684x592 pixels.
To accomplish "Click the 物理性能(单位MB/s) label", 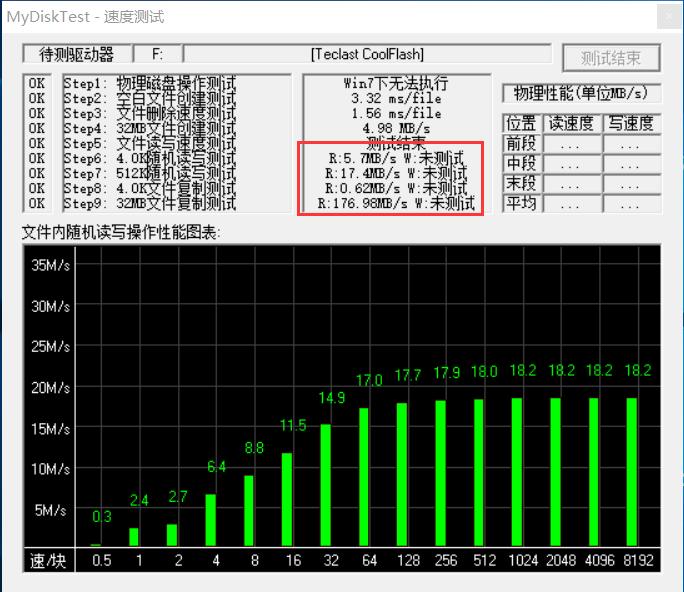I will (581, 93).
